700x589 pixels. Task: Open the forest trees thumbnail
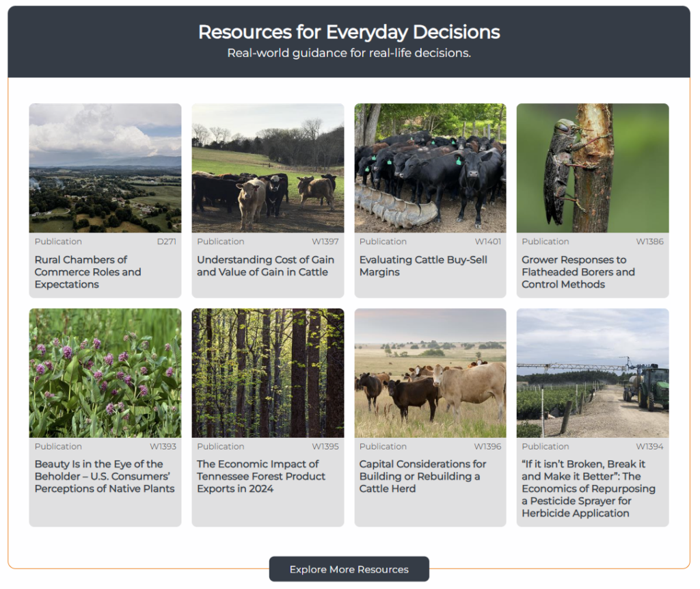click(x=268, y=373)
